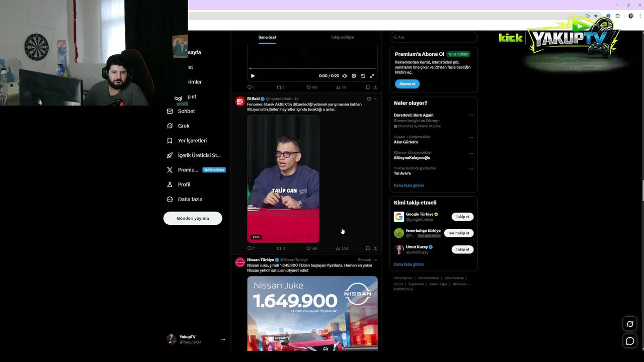Viewport: 644px width, 362px height.
Task: Open the Daredevil: Born Again trend
Action: [x=414, y=115]
